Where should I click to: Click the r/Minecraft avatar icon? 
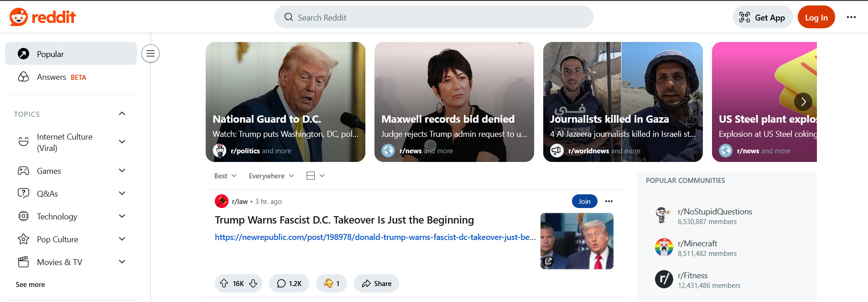pyautogui.click(x=664, y=247)
